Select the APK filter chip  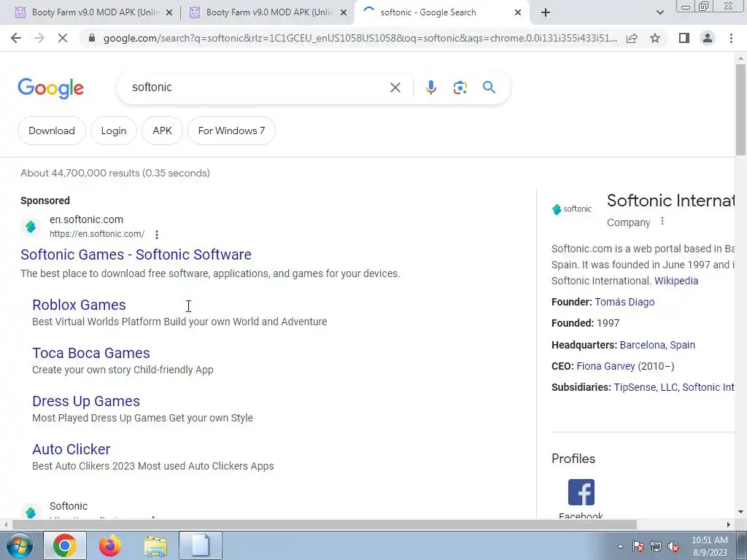click(x=162, y=131)
